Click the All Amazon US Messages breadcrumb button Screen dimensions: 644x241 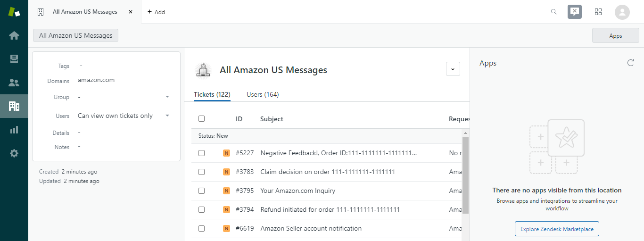coord(75,35)
